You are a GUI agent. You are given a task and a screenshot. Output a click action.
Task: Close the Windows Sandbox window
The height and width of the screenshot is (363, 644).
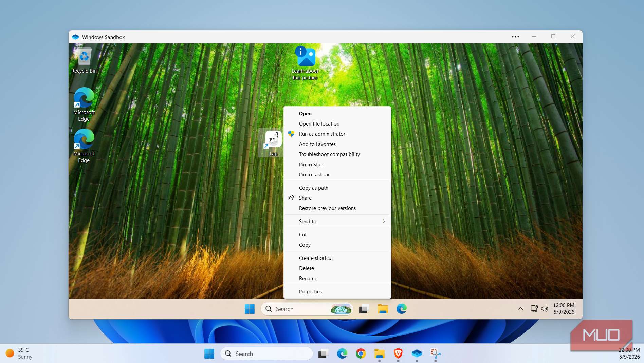[x=573, y=37]
